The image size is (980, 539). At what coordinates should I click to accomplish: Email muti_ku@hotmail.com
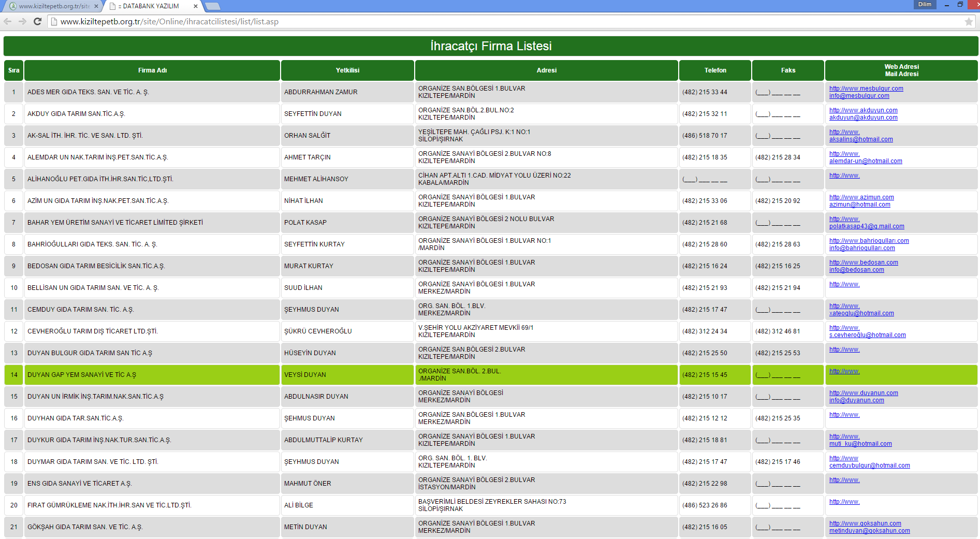coord(860,444)
